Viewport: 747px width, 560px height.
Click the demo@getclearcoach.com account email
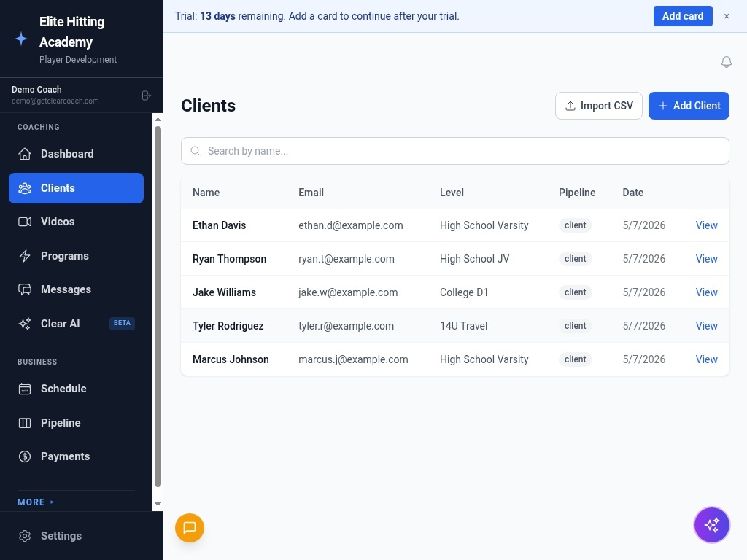[55, 101]
